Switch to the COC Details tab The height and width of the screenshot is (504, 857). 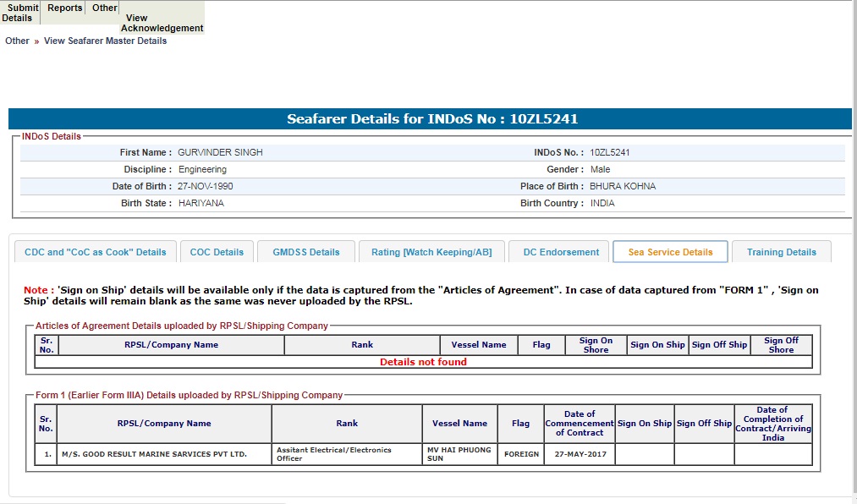pos(217,252)
